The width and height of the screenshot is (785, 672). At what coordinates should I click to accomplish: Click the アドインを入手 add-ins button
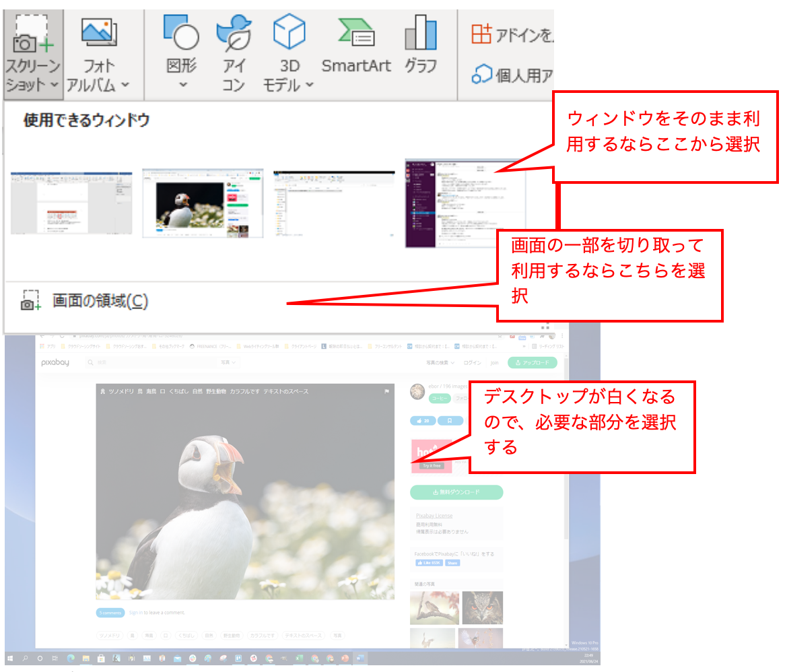[x=512, y=34]
